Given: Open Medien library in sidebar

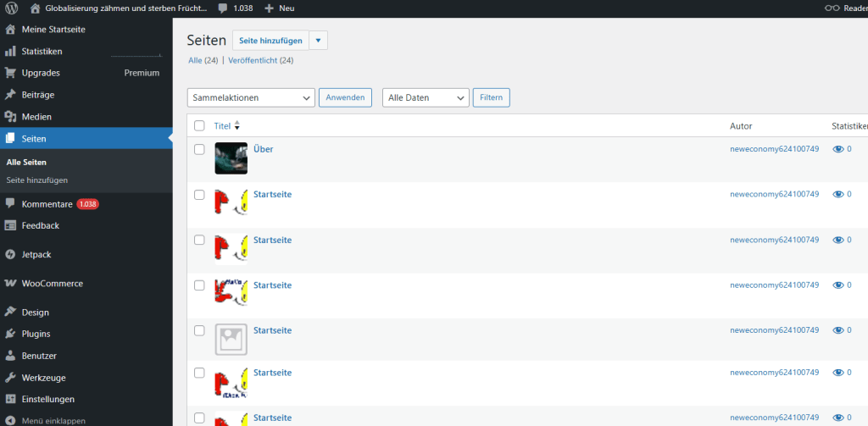Looking at the screenshot, I should pyautogui.click(x=36, y=117).
